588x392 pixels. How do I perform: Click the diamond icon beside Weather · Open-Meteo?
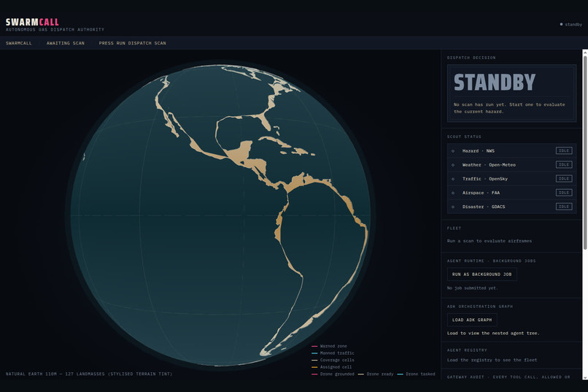point(452,165)
